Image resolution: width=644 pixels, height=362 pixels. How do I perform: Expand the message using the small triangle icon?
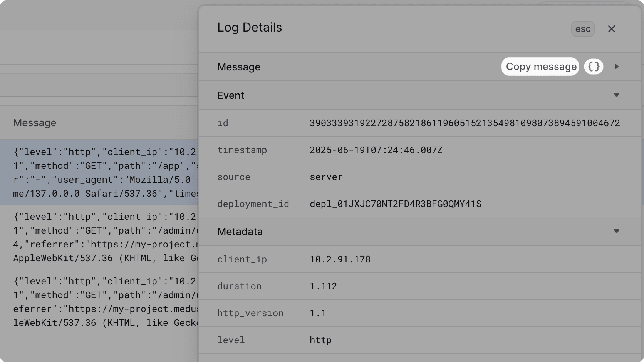[617, 67]
